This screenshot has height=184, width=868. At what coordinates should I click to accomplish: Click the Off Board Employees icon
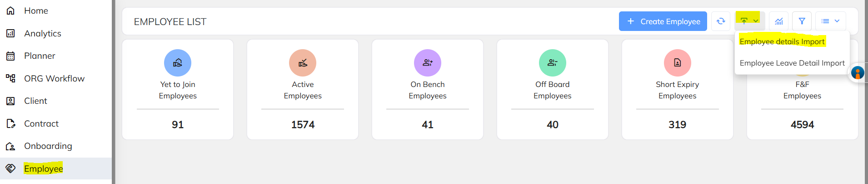click(x=553, y=63)
